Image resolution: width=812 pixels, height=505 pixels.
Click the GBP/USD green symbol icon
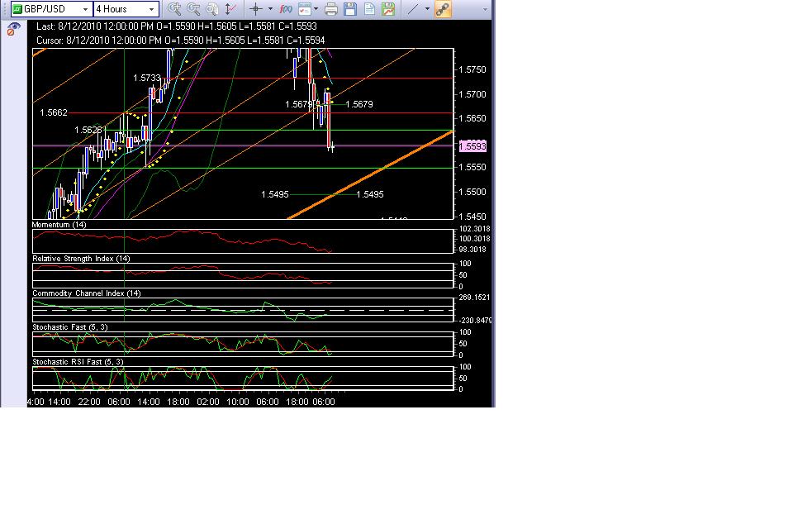tap(17, 9)
